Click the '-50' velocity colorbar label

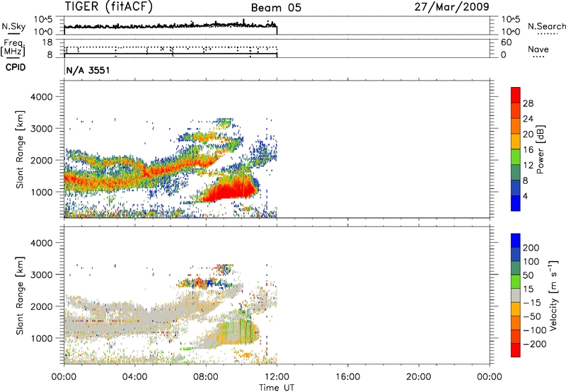[532, 317]
